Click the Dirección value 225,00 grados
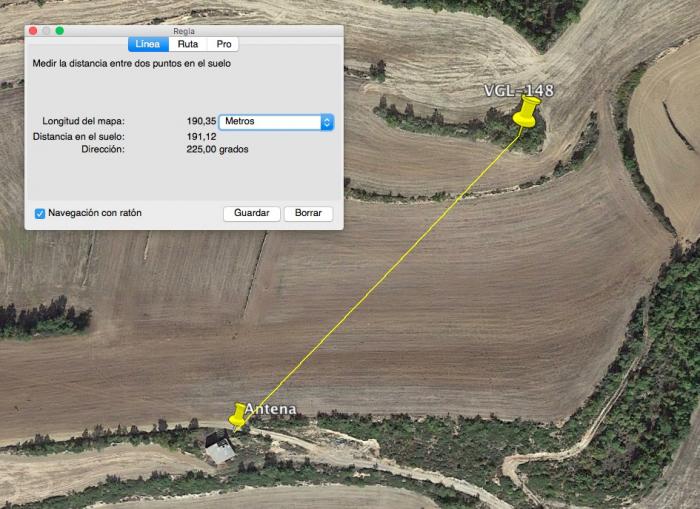Image resolution: width=700 pixels, height=509 pixels. pos(217,149)
